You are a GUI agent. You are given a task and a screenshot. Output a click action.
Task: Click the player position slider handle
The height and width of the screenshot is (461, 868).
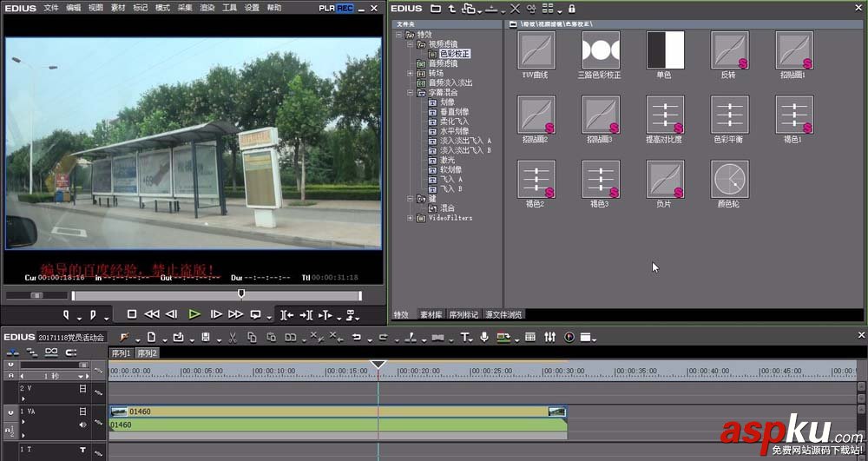241,293
